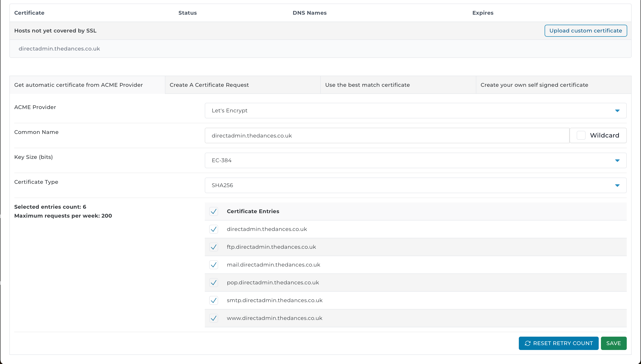
Task: Enable the Wildcard checkbox
Action: point(581,135)
